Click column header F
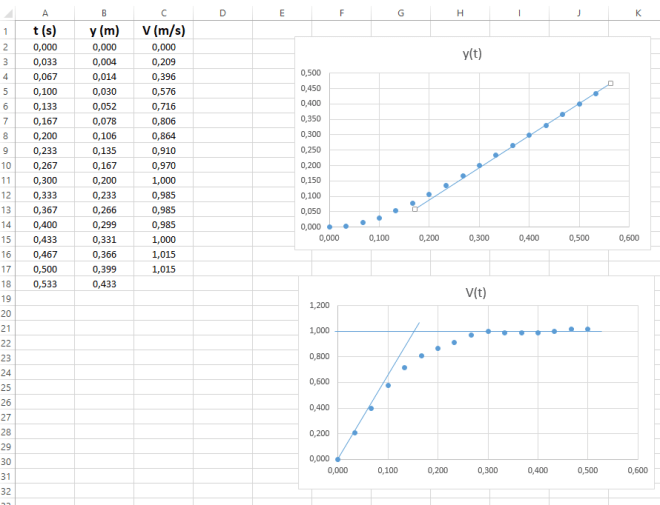660x505 pixels. (342, 12)
